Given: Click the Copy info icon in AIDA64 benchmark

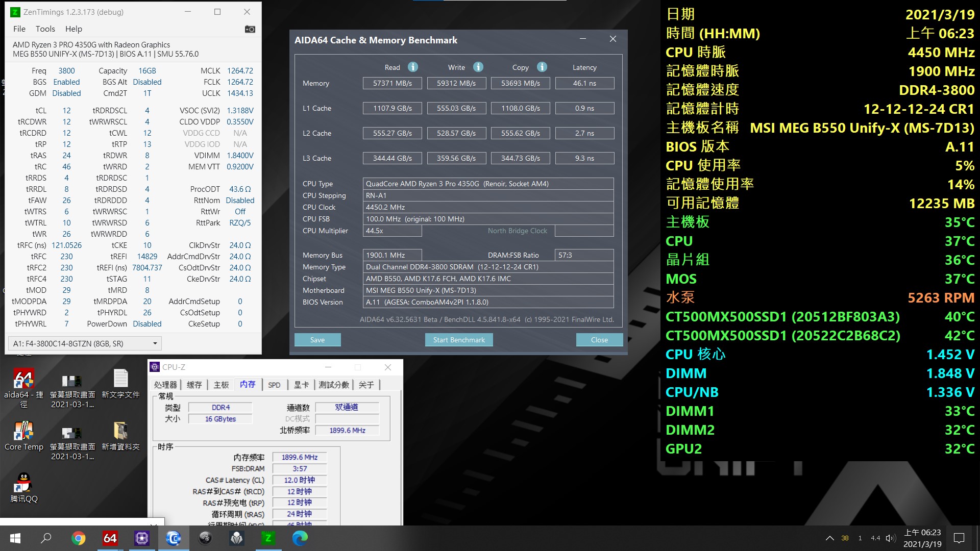Looking at the screenshot, I should [542, 67].
